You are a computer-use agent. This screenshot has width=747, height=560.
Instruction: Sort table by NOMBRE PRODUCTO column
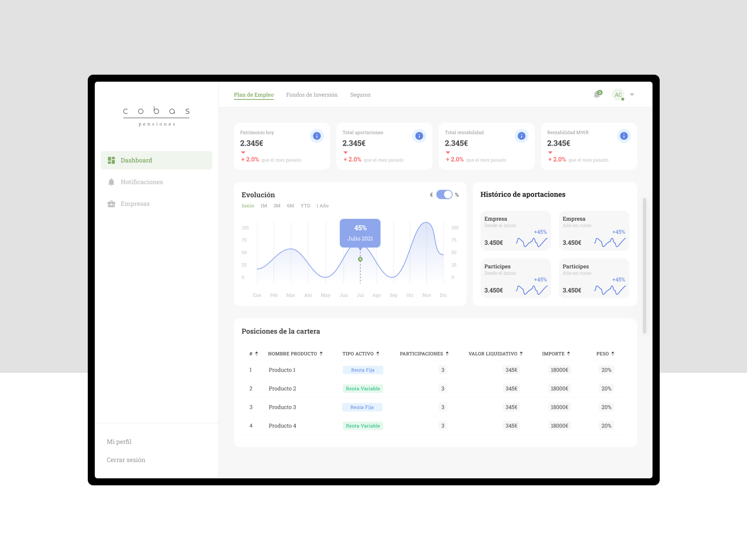295,353
